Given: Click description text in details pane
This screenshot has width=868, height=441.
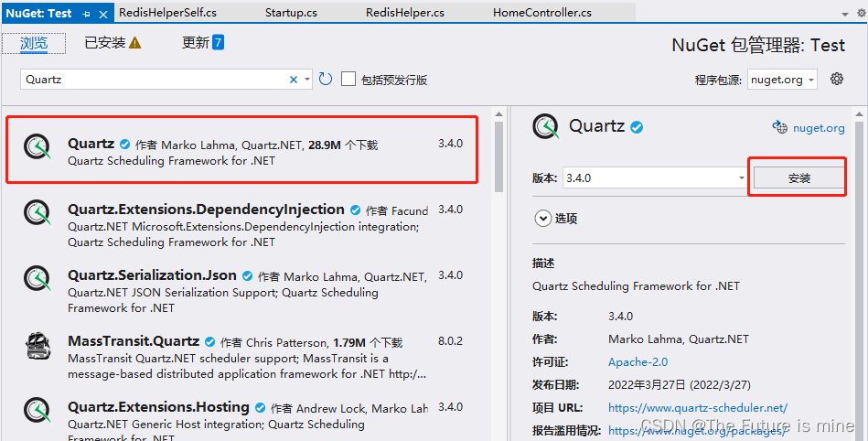Looking at the screenshot, I should tap(636, 286).
